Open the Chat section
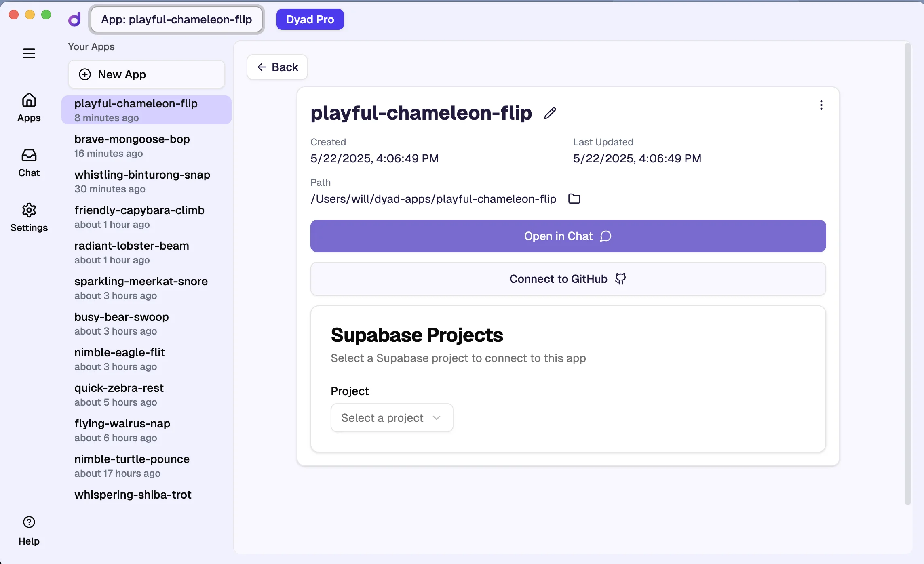Screen dimensions: 924x564 29,162
